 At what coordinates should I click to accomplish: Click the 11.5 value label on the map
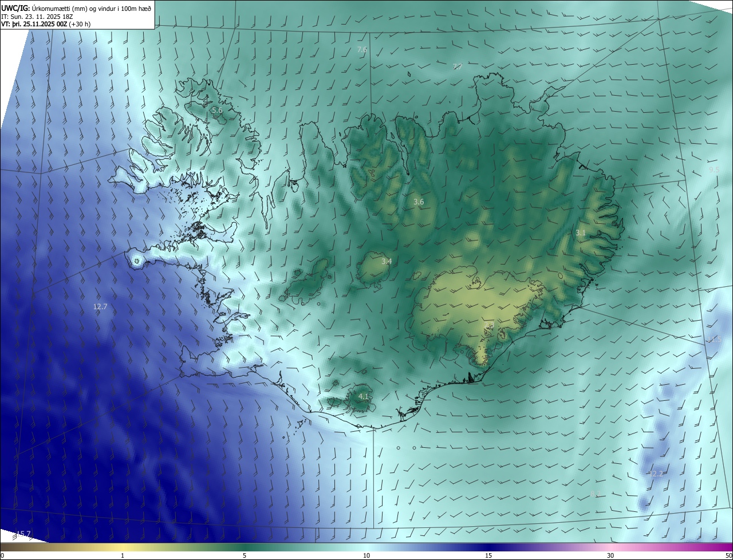click(714, 340)
